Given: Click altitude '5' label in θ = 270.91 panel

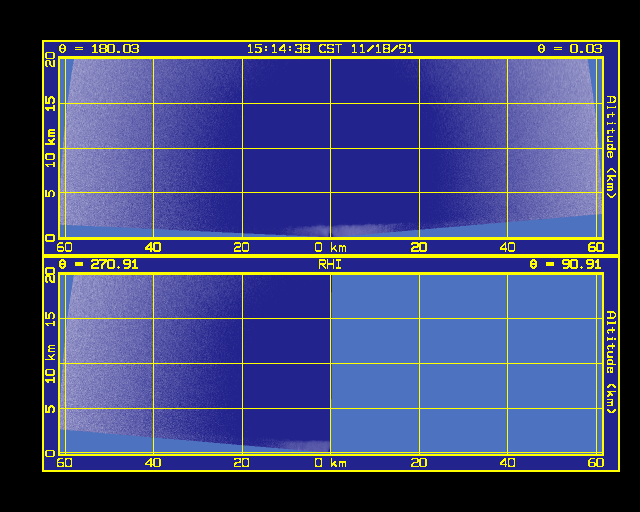Looking at the screenshot, I should click(50, 408).
